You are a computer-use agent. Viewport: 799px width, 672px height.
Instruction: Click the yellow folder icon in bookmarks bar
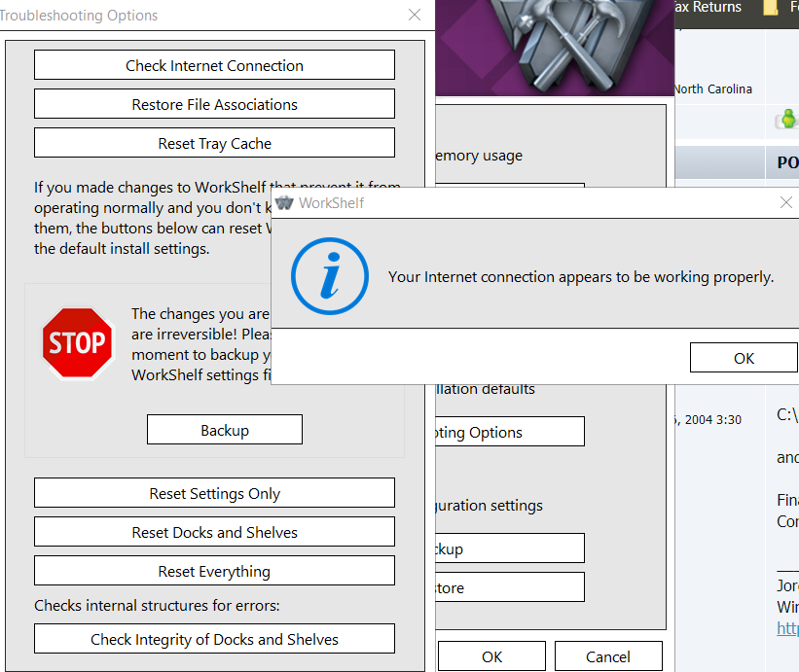pos(771,8)
